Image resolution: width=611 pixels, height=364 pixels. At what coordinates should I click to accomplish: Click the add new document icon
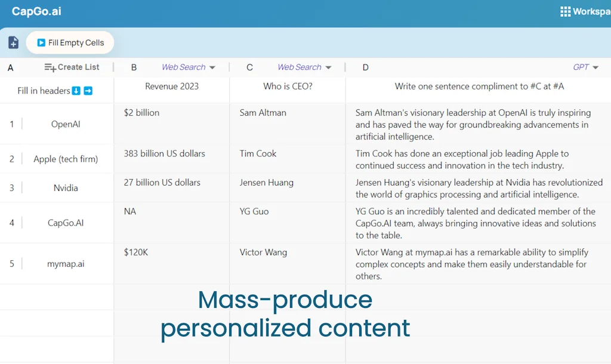(x=13, y=42)
